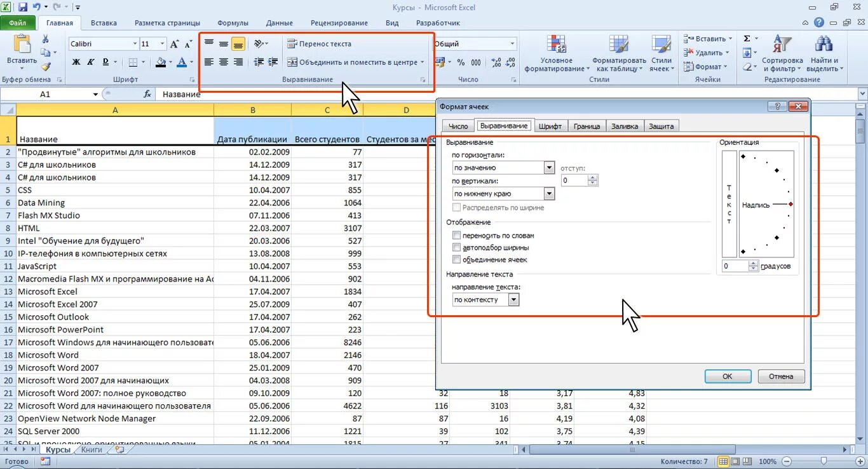Open the Файл tab
868x469 pixels.
point(17,23)
